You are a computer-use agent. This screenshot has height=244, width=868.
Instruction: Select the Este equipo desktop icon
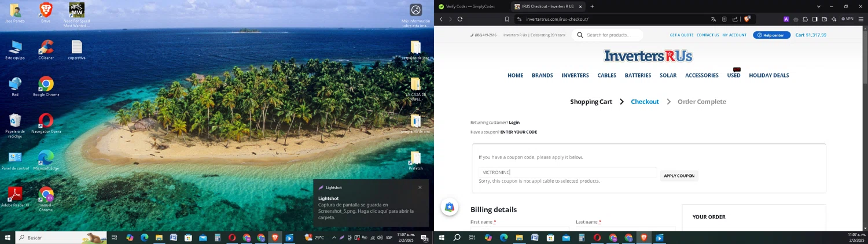coord(15,50)
